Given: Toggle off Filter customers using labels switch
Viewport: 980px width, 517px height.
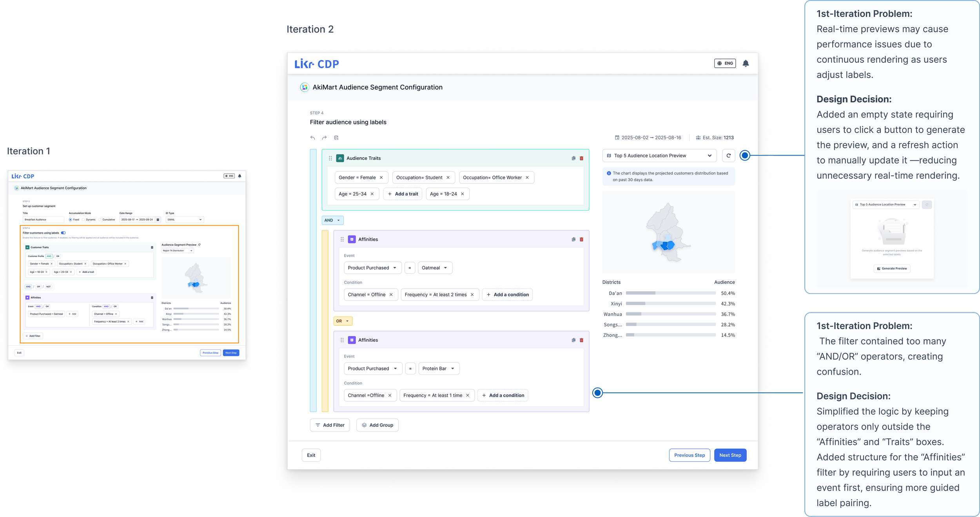Looking at the screenshot, I should click(x=63, y=233).
